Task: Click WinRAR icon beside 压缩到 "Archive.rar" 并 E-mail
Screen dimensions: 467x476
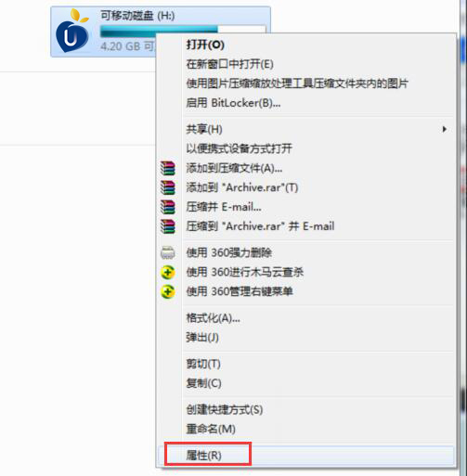Action: point(168,226)
